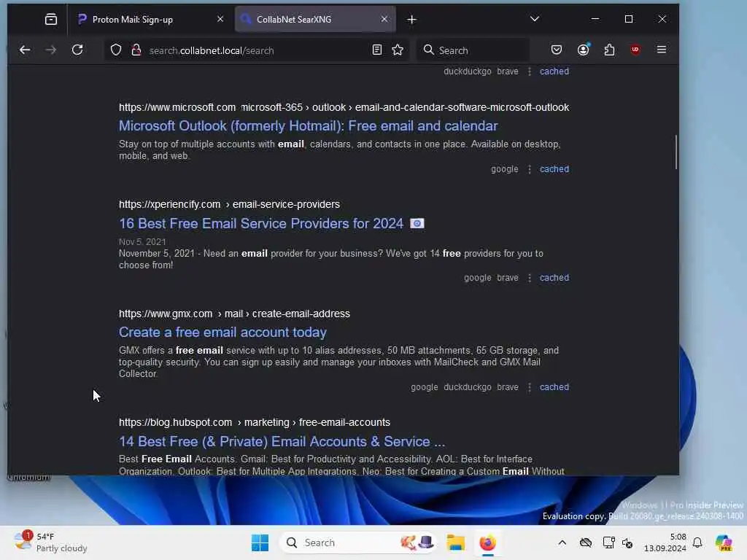Close the CollabNet SearXNG tab
The image size is (747, 560).
pos(384,19)
